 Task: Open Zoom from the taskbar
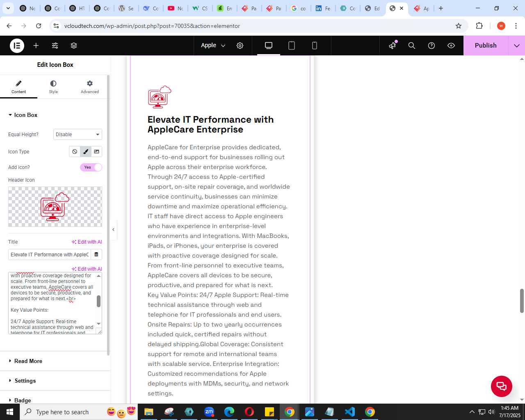pos(209,412)
